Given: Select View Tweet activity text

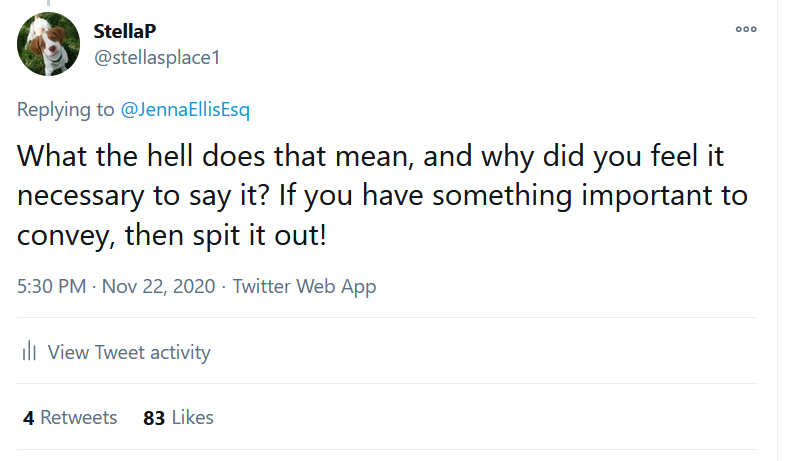Looking at the screenshot, I should (129, 352).
